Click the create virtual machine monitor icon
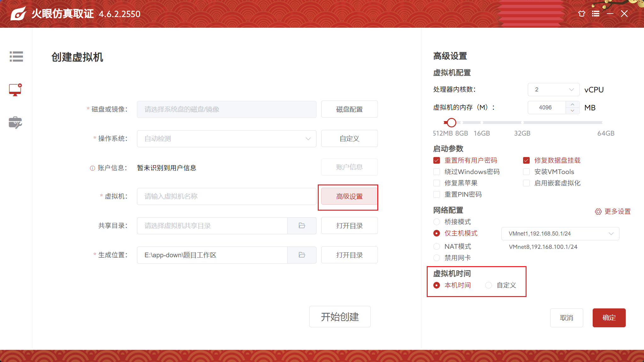644x362 pixels. (15, 90)
